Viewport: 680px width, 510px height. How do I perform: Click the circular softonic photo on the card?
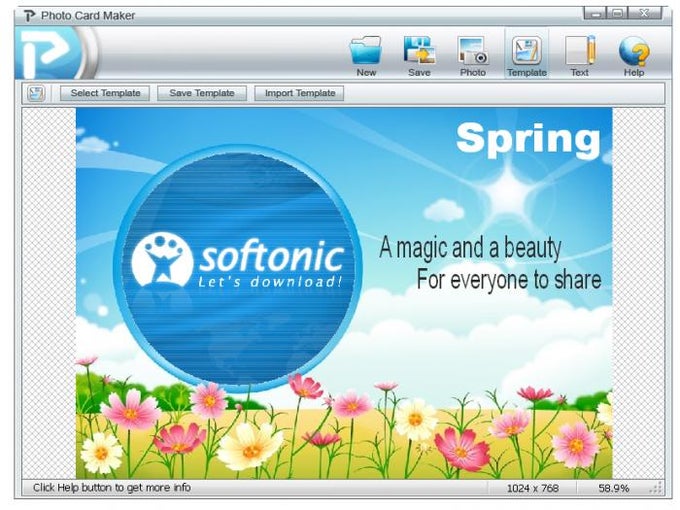pyautogui.click(x=237, y=268)
